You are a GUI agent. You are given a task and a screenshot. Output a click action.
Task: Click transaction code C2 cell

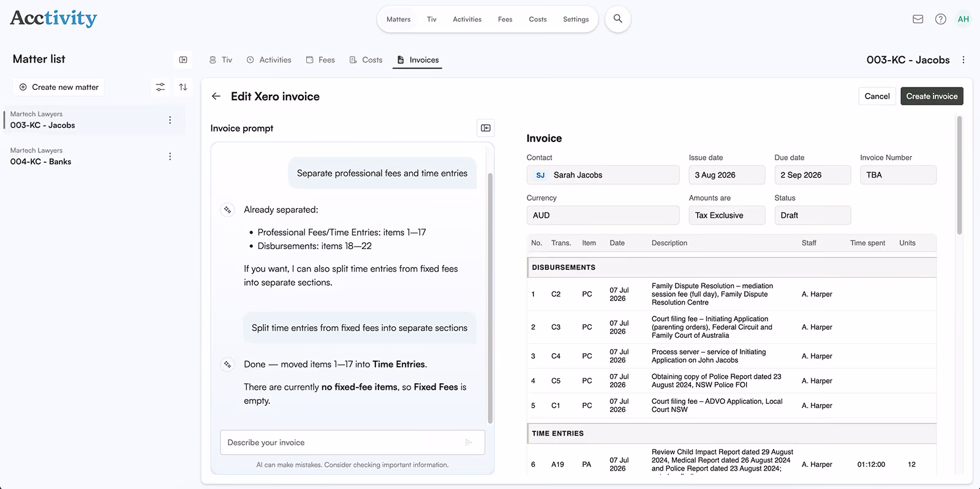click(556, 294)
